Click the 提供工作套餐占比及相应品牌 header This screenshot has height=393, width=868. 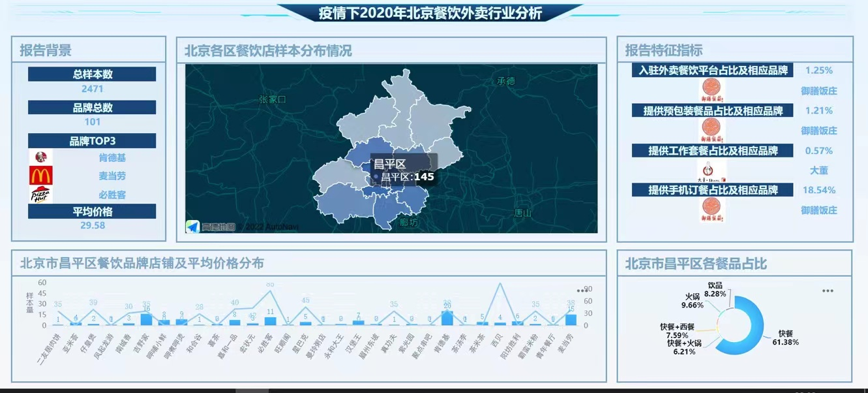(712, 150)
